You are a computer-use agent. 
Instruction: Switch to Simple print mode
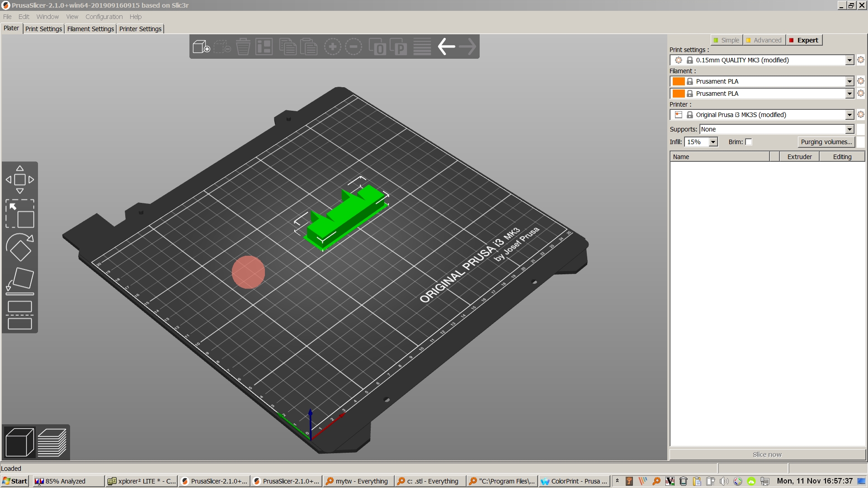tap(726, 39)
